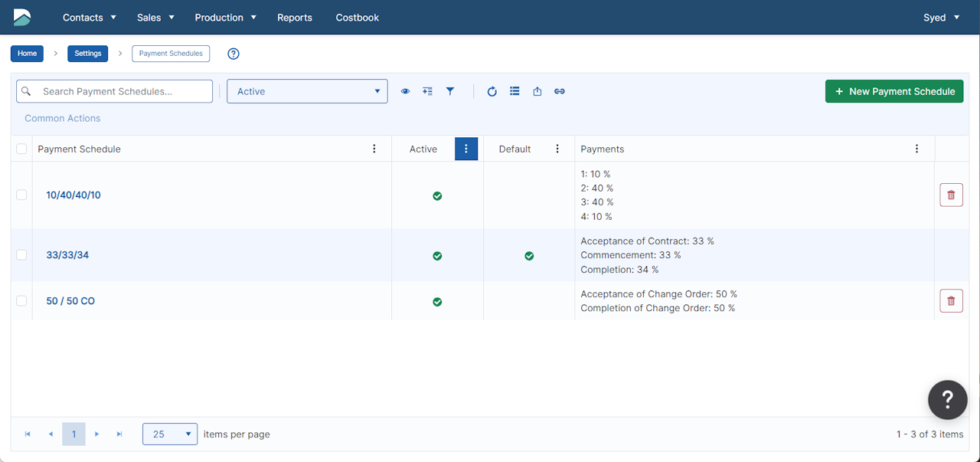Tick the 50 / 50 CO row checkbox
980x462 pixels.
tap(21, 301)
